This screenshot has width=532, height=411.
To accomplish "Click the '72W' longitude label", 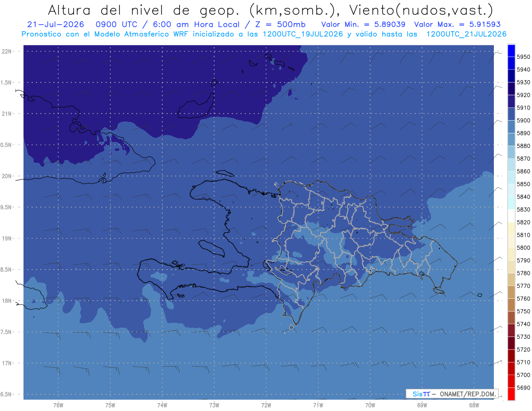I will (266, 405).
